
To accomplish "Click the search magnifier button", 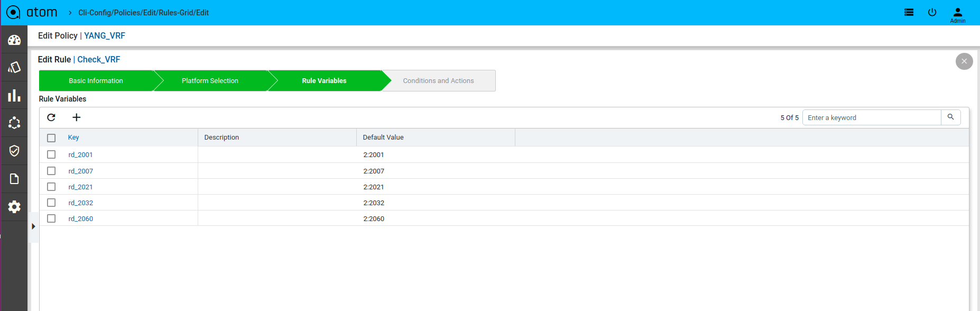I will 951,117.
